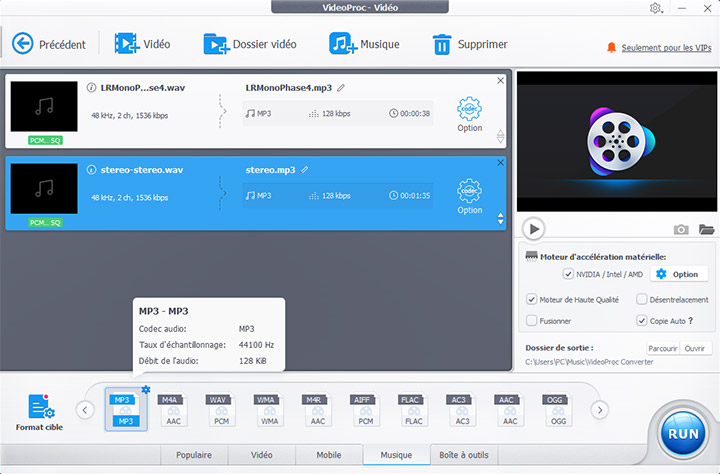
Task: Select stereo-stereo.wav thumbnail
Action: pyautogui.click(x=44, y=189)
